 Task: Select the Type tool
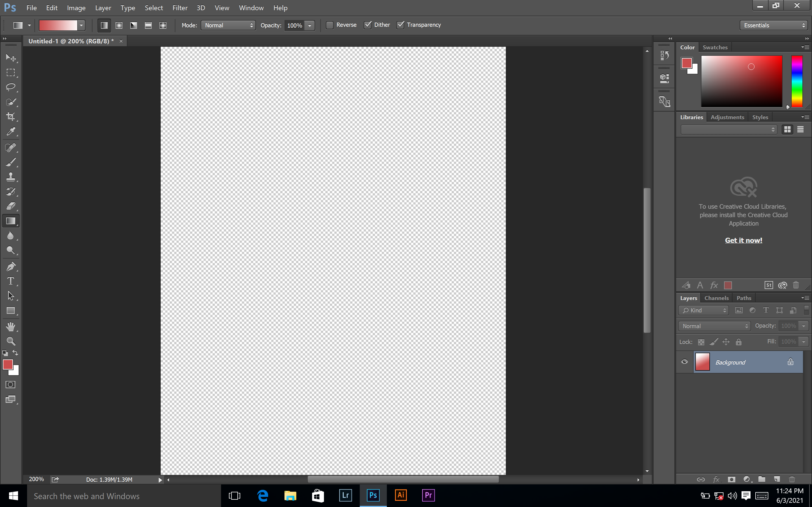click(11, 281)
